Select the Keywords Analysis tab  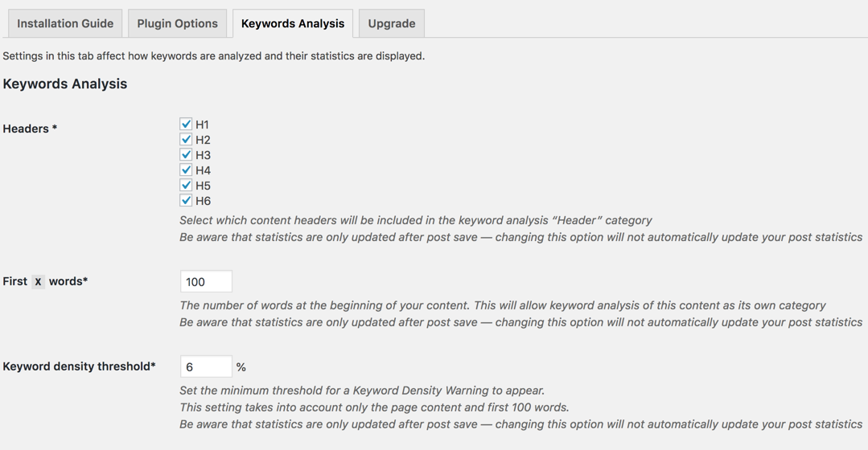(292, 23)
